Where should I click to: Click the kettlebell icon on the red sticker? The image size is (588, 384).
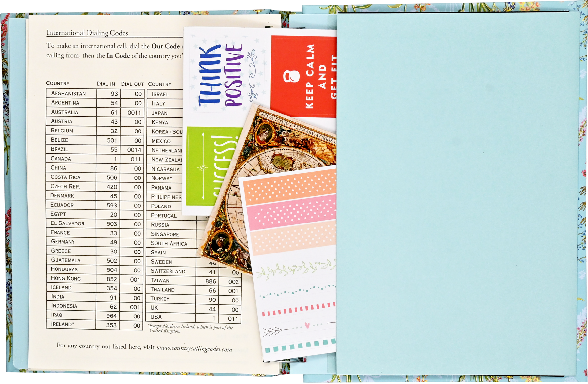pos(291,76)
